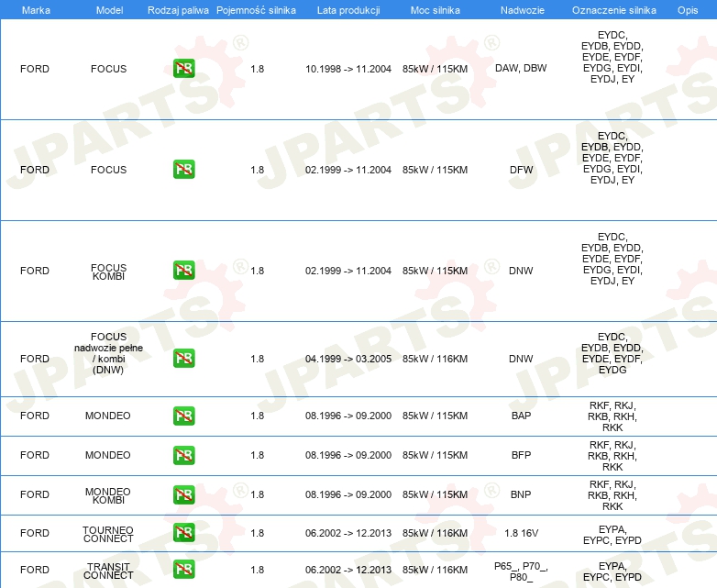Select the TRANSIT CONNECT model cell

pyautogui.click(x=108, y=571)
